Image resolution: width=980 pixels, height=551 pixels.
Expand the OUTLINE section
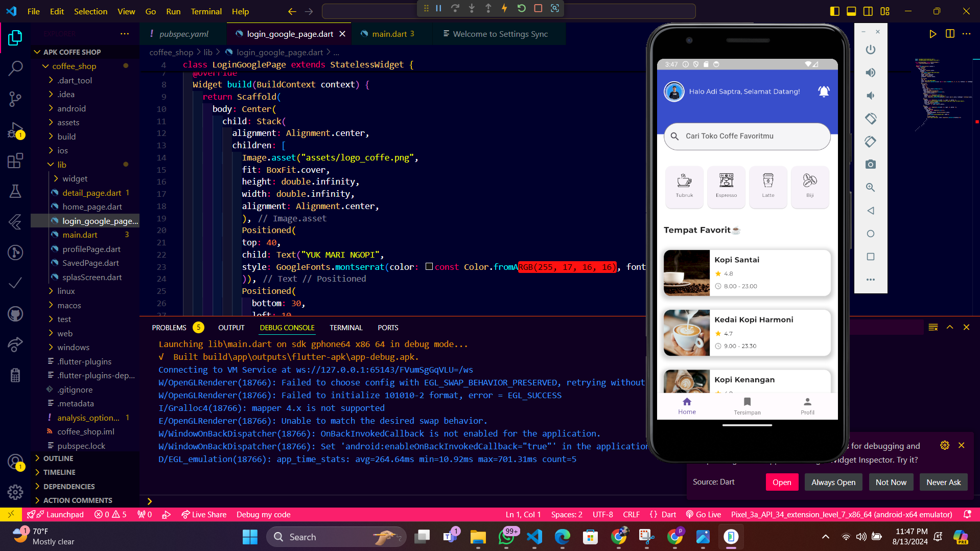pos(58,458)
